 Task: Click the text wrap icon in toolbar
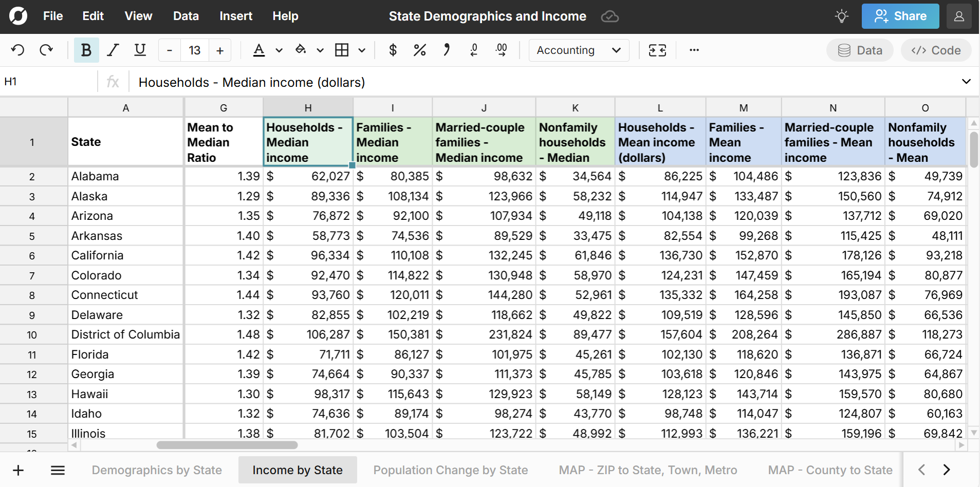click(x=657, y=50)
